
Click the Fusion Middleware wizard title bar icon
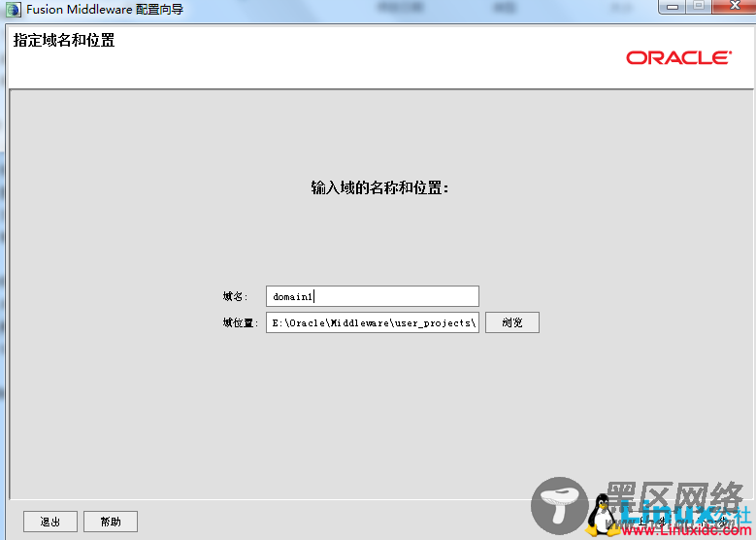pyautogui.click(x=13, y=10)
